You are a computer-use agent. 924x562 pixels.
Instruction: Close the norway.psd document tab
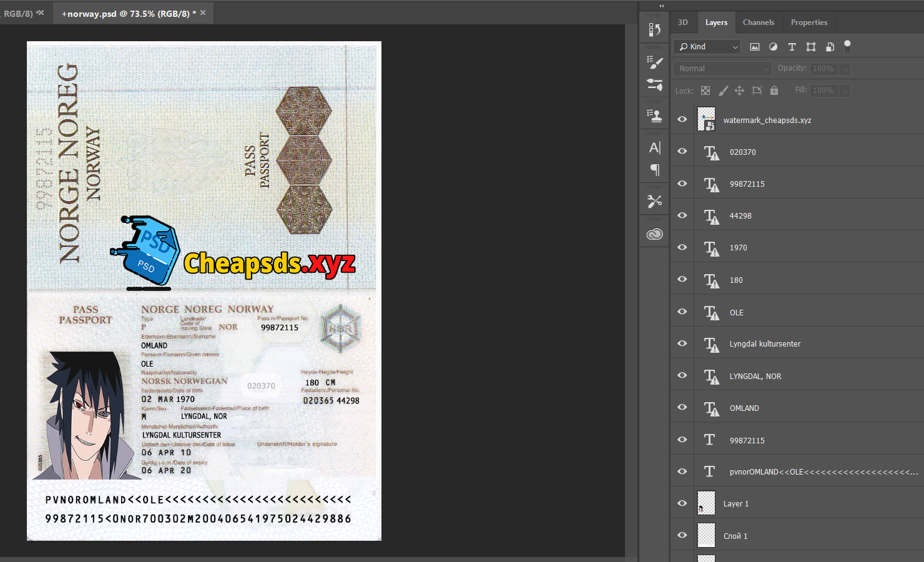[x=203, y=12]
